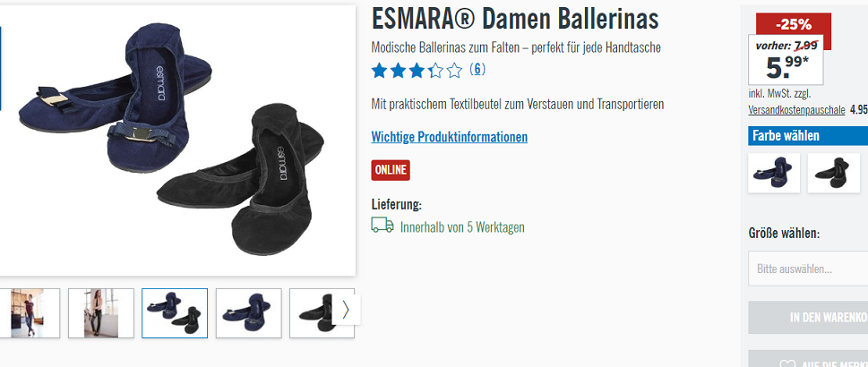
Task: Click the price box showing 5.99
Action: tap(786, 60)
